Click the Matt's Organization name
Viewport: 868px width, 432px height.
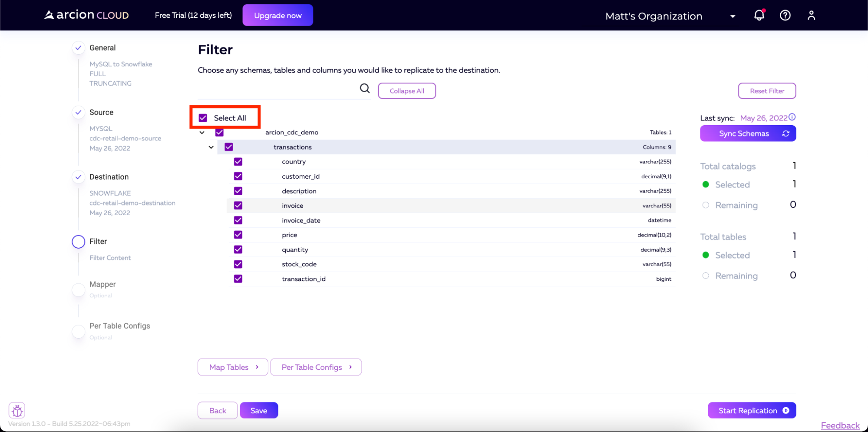pos(653,16)
